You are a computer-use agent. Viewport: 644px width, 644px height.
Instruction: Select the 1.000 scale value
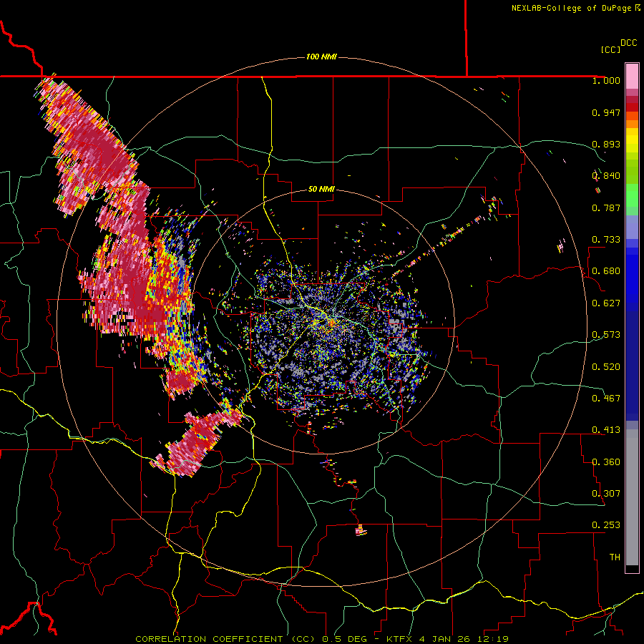(x=606, y=80)
